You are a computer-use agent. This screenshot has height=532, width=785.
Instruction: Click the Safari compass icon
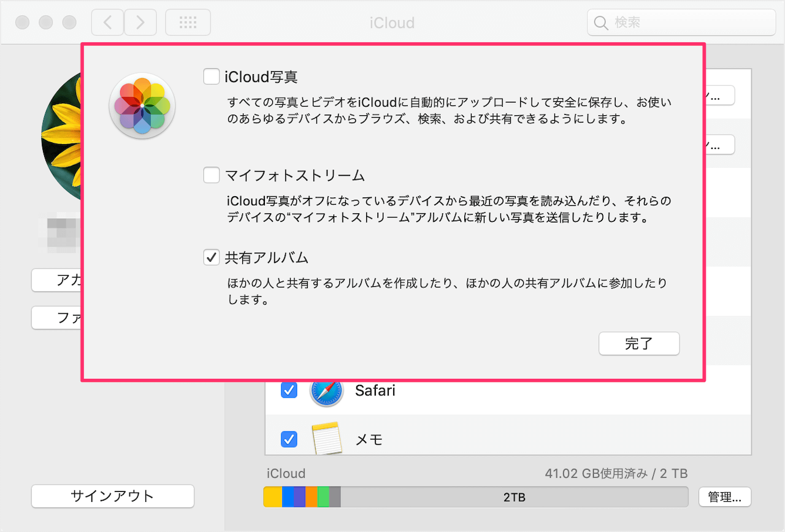(326, 390)
